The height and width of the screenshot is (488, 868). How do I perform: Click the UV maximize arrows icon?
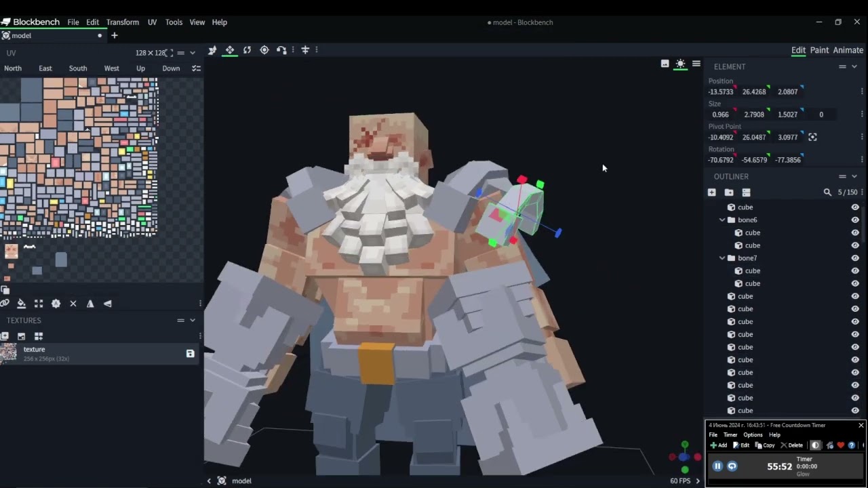pos(39,304)
